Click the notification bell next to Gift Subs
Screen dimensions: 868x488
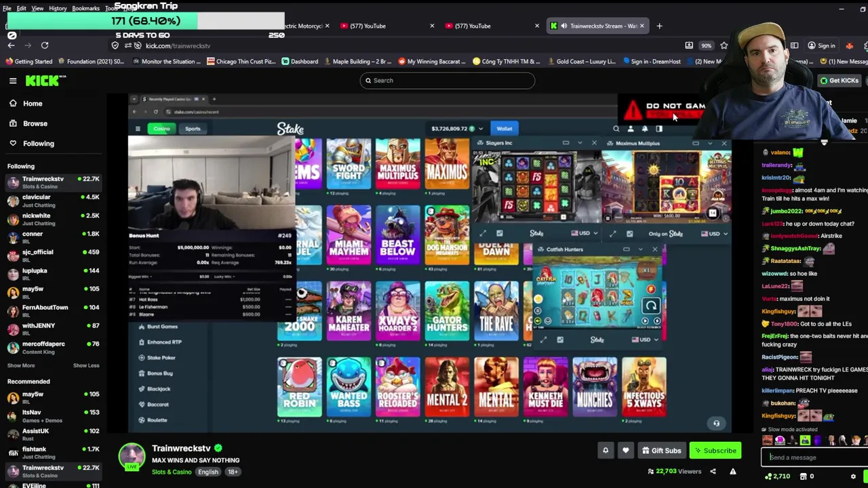coord(606,450)
